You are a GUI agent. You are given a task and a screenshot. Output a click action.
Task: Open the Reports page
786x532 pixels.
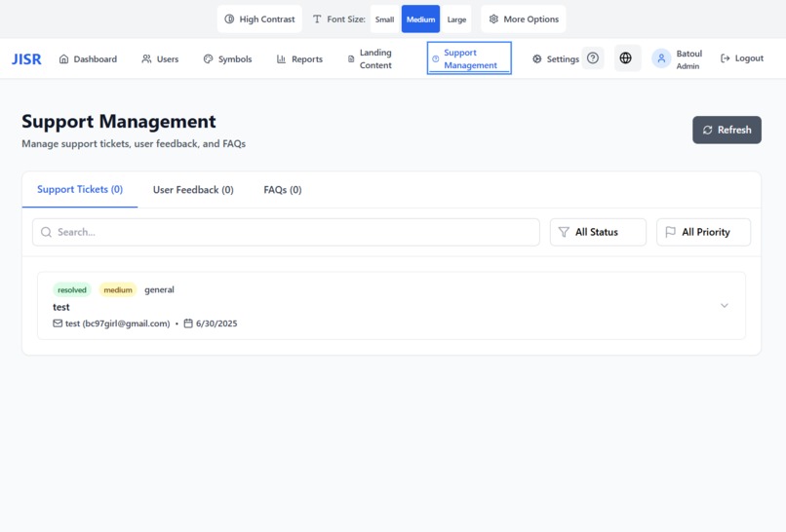(299, 59)
